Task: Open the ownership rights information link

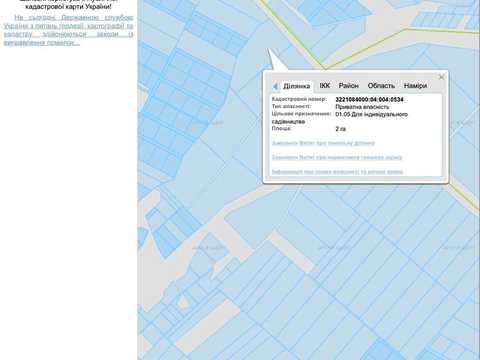Action: coord(337,172)
